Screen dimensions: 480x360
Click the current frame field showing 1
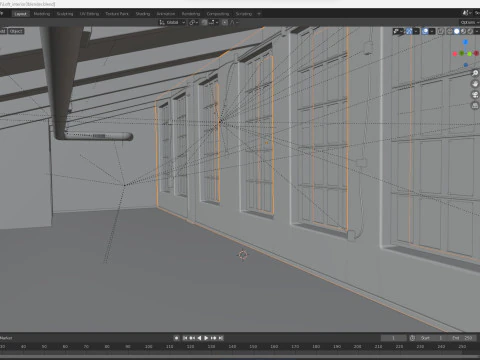coord(394,338)
